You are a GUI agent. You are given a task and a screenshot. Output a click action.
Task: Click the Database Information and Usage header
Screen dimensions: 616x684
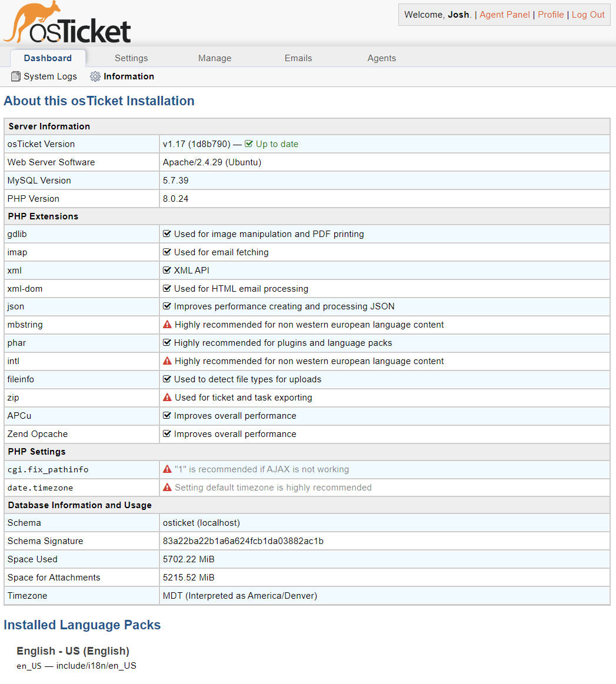coord(80,505)
